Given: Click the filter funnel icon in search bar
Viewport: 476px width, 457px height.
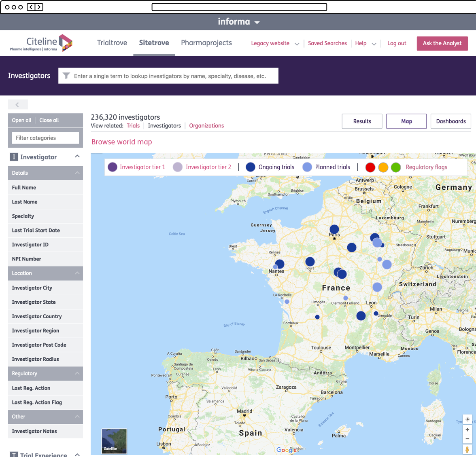Looking at the screenshot, I should click(x=66, y=76).
